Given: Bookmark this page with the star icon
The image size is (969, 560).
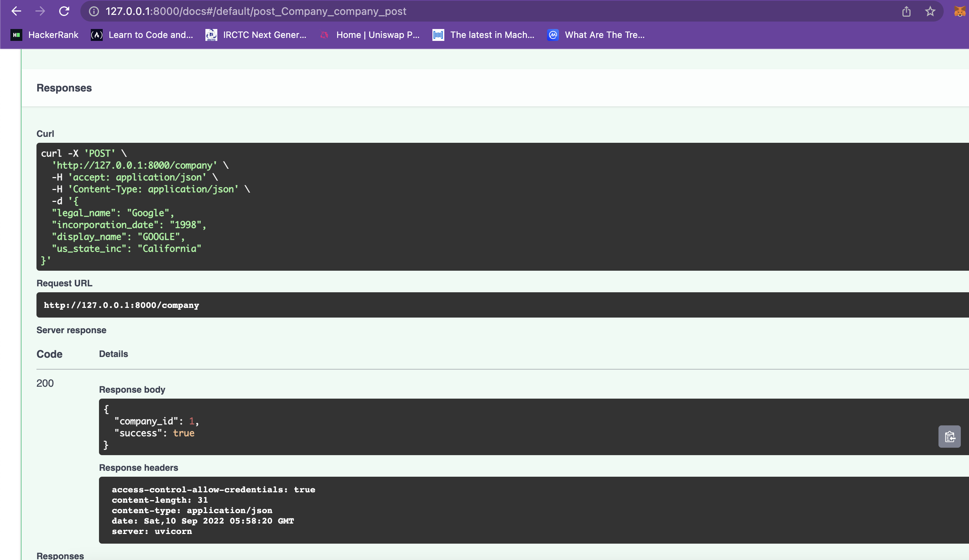Looking at the screenshot, I should tap(930, 12).
